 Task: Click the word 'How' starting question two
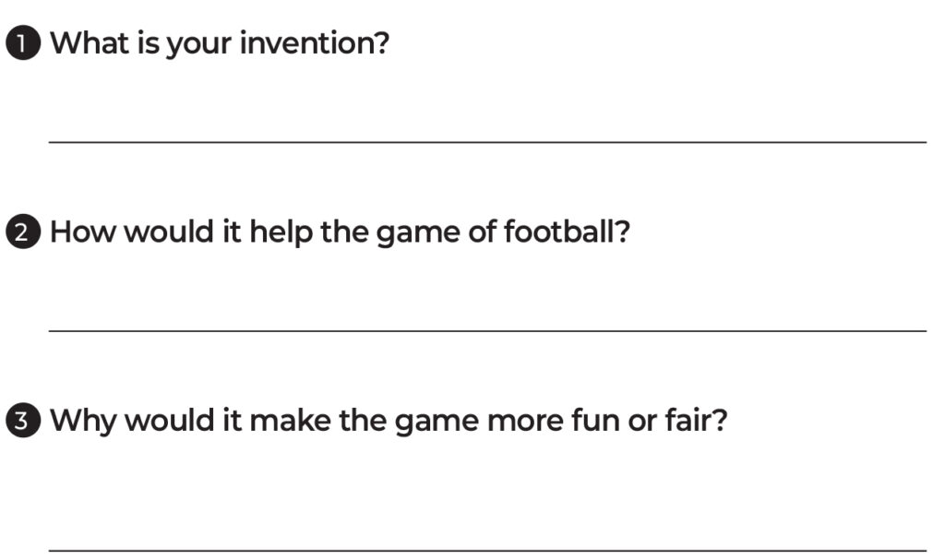click(82, 232)
